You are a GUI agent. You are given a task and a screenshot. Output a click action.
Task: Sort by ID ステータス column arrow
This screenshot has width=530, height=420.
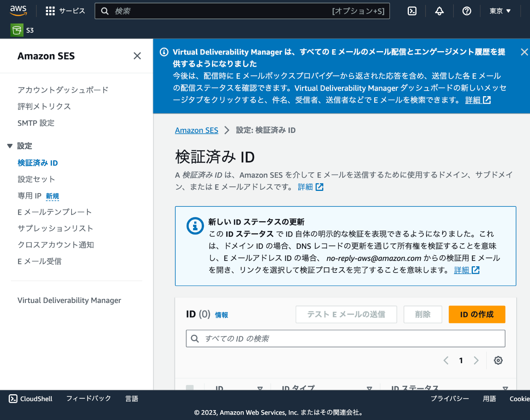[505, 388]
